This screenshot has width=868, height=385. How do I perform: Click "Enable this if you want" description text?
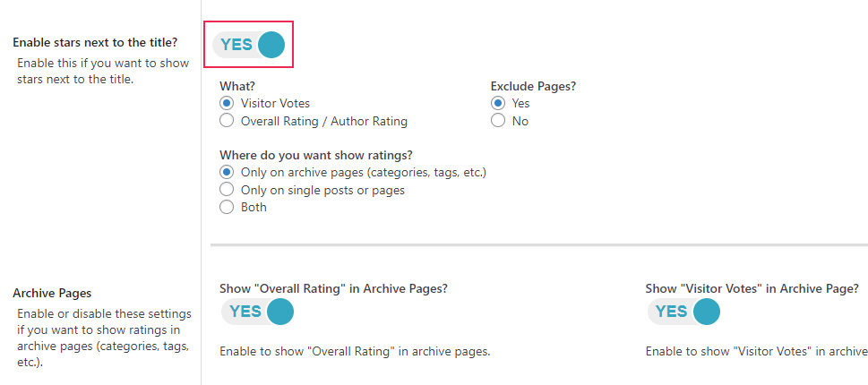click(x=103, y=72)
